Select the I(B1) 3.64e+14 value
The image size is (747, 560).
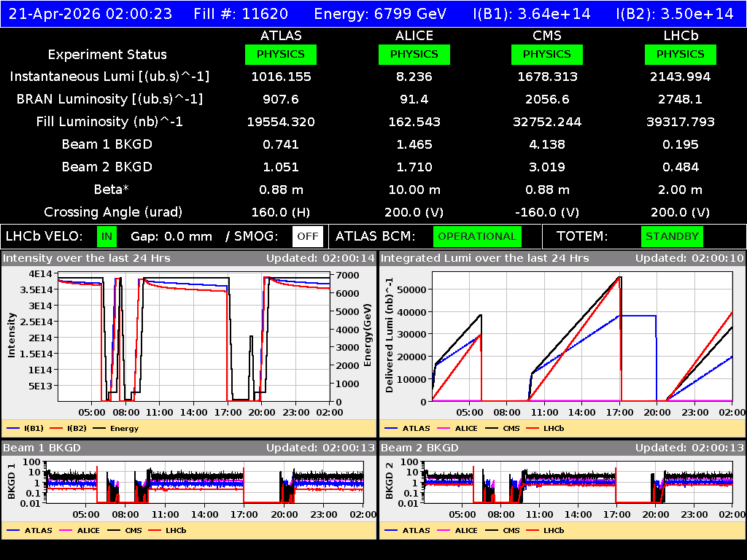[532, 13]
